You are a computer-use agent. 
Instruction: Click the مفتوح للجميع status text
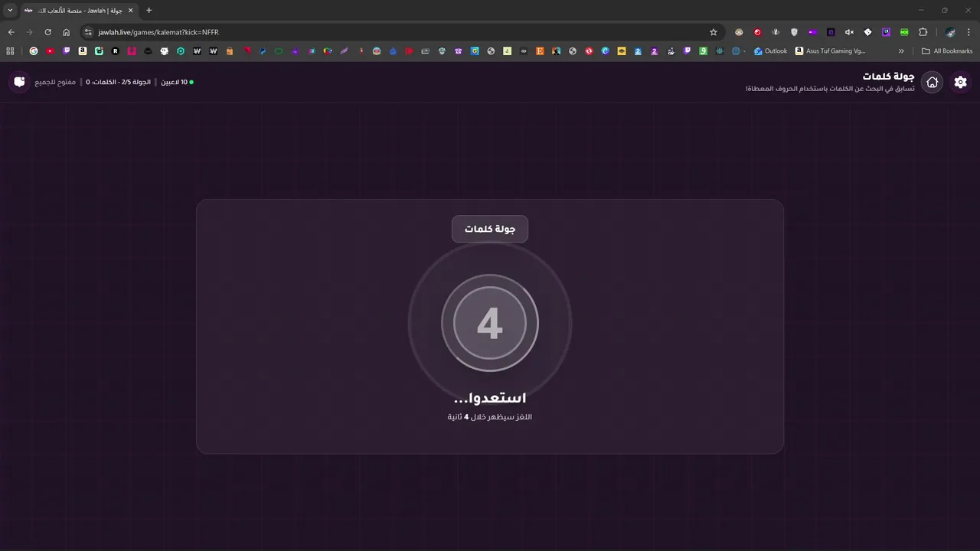click(x=55, y=82)
